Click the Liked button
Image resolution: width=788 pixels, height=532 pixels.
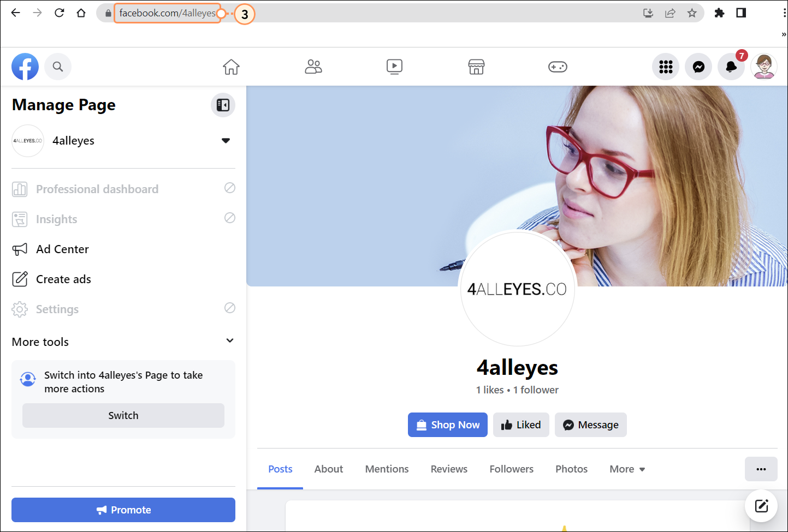tap(521, 425)
